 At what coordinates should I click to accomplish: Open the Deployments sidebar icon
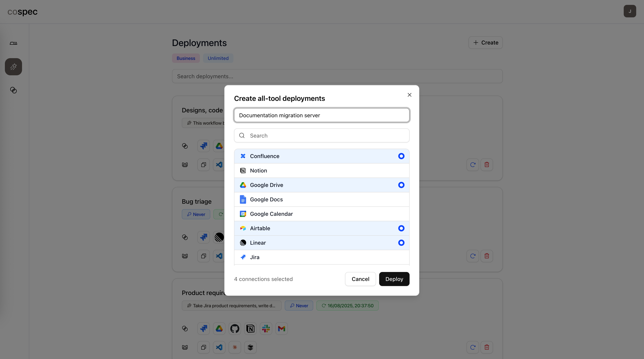(13, 67)
